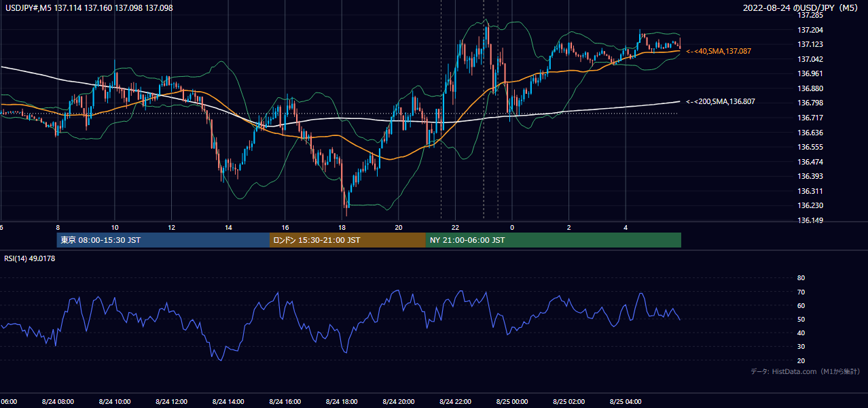This screenshot has height=408, width=868.
Task: Click price axis value 136.149
Action: click(811, 220)
